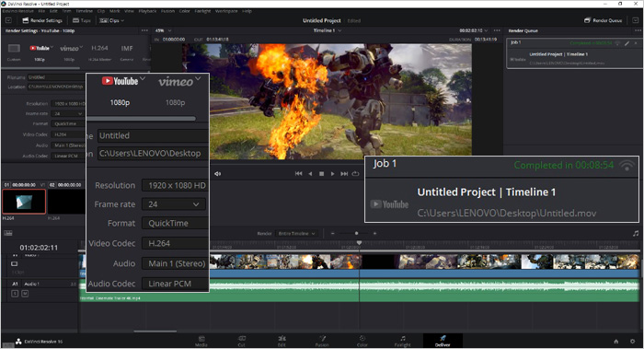644x349 pixels.
Task: Open the Workspace menu
Action: 226,11
